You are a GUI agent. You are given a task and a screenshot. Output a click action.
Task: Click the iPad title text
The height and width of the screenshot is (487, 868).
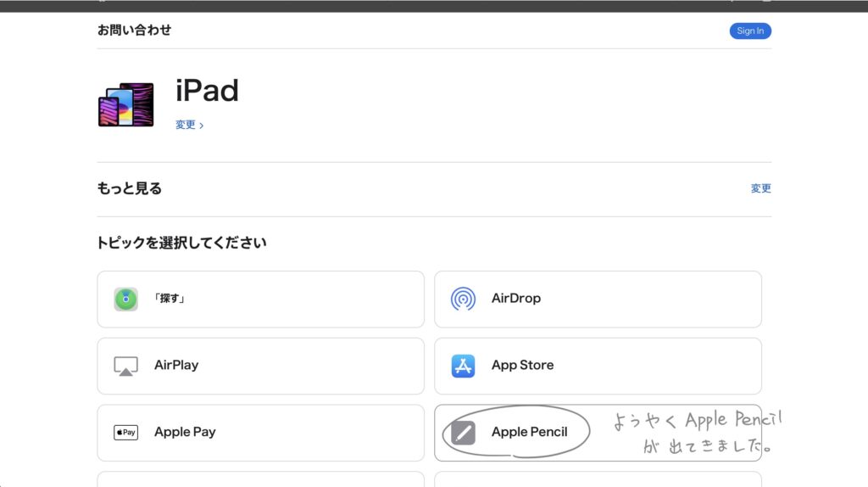(x=207, y=90)
